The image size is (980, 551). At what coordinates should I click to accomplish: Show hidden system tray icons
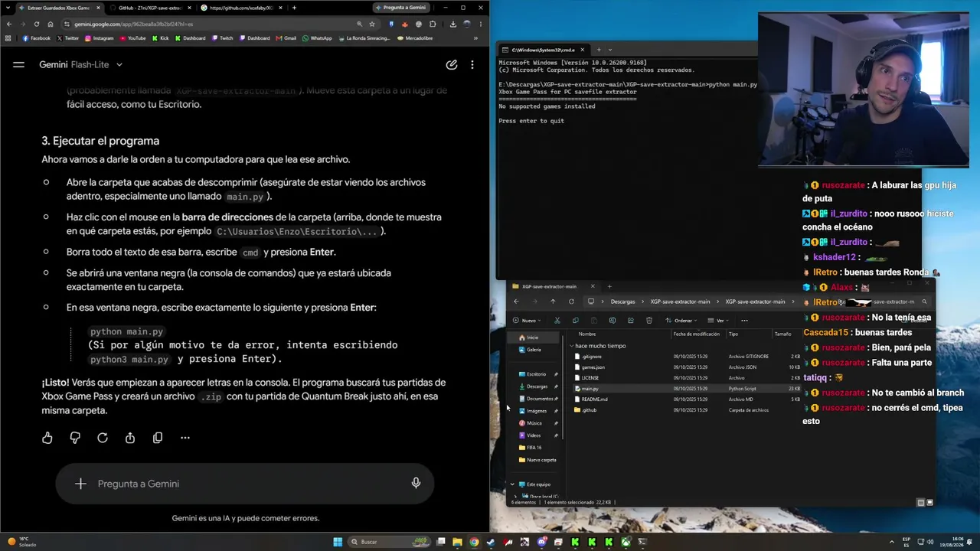(x=893, y=543)
